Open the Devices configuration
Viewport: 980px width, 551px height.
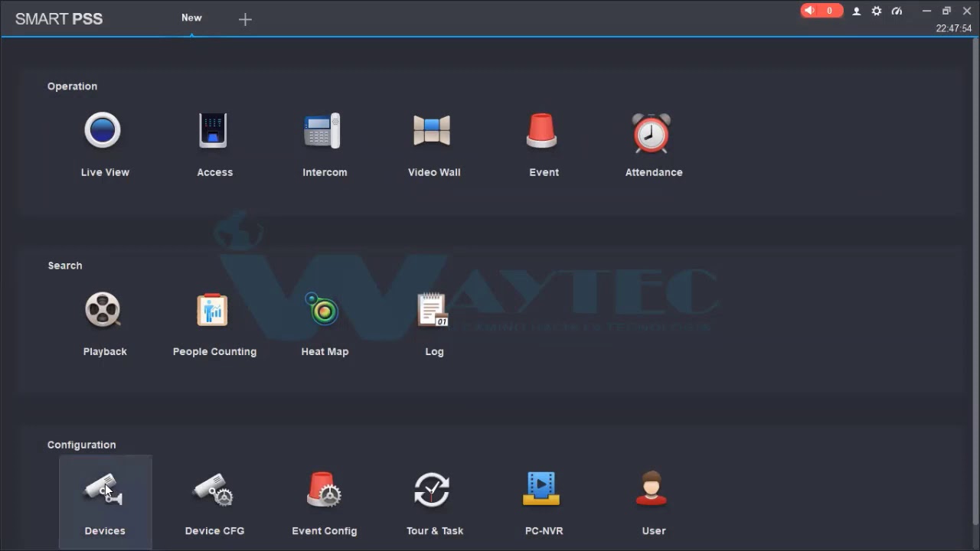[105, 502]
